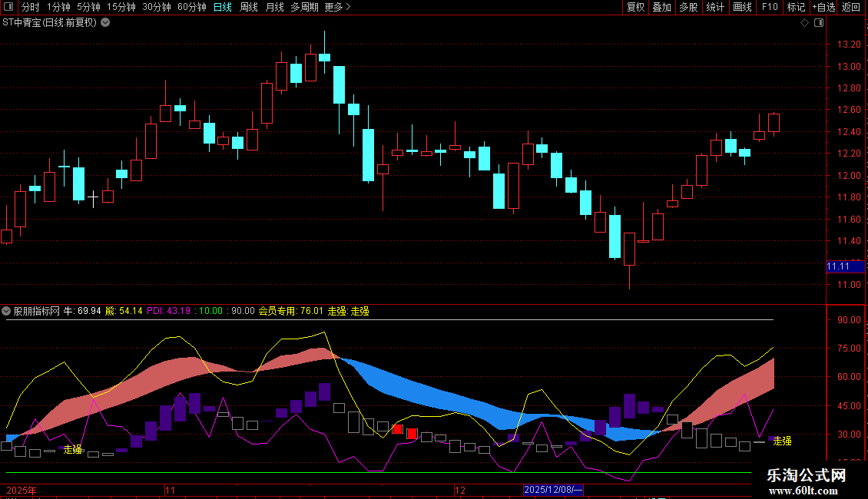Select the 60分钟 period tab

192,7
